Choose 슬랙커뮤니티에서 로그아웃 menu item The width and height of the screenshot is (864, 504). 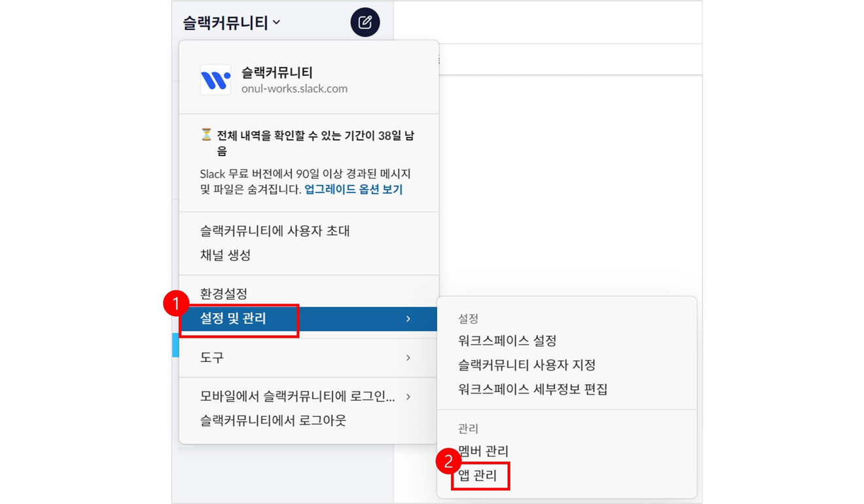pyautogui.click(x=309, y=421)
